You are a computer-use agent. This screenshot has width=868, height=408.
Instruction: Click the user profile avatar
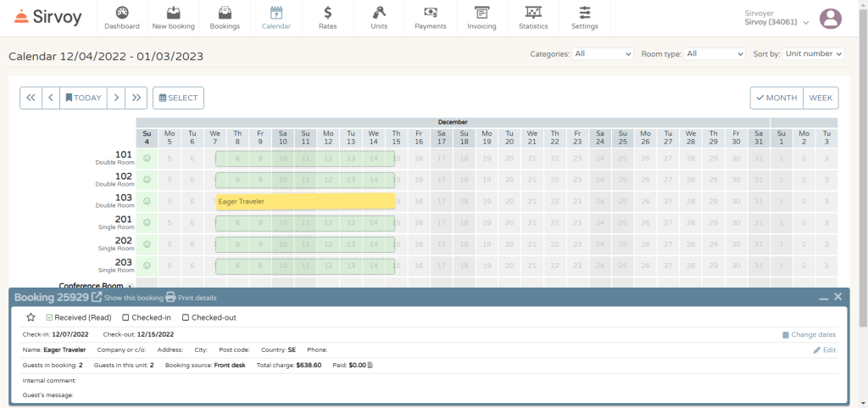click(831, 19)
